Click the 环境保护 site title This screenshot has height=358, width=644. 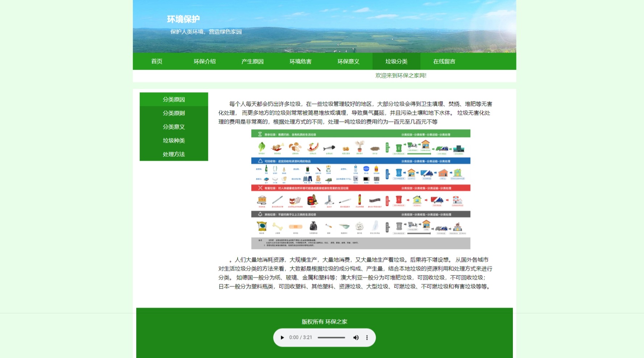[183, 19]
